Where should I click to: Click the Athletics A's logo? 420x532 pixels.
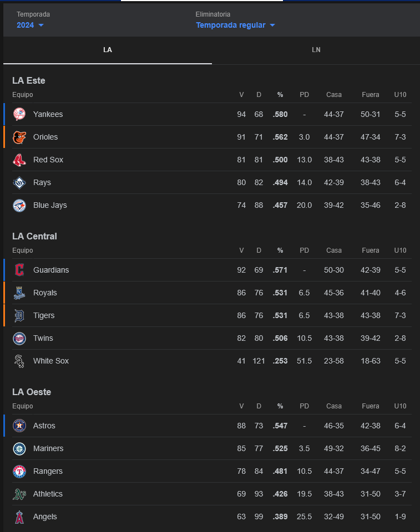(19, 494)
